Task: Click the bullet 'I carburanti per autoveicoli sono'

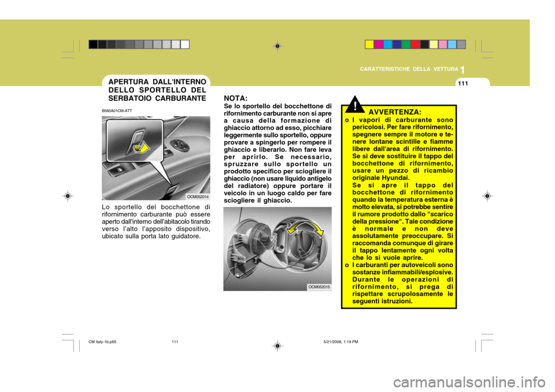Action: [399, 283]
